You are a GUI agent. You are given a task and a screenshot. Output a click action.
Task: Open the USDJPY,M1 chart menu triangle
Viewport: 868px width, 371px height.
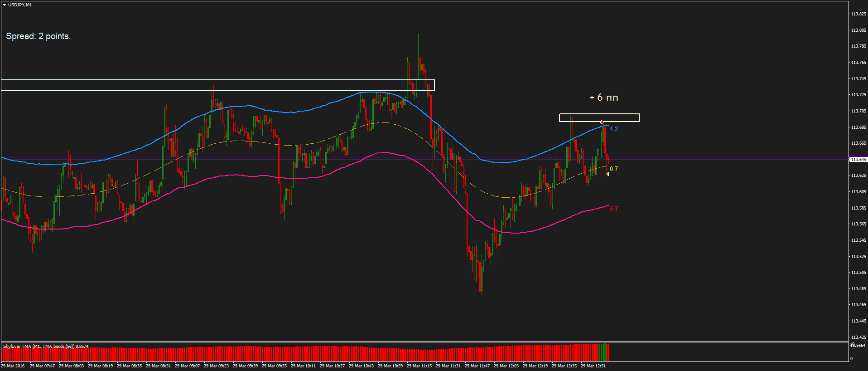4,5
